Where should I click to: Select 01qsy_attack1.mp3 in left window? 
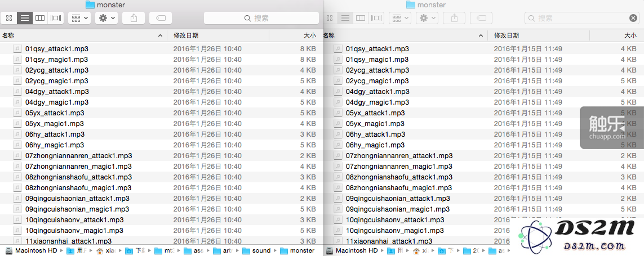(x=57, y=49)
